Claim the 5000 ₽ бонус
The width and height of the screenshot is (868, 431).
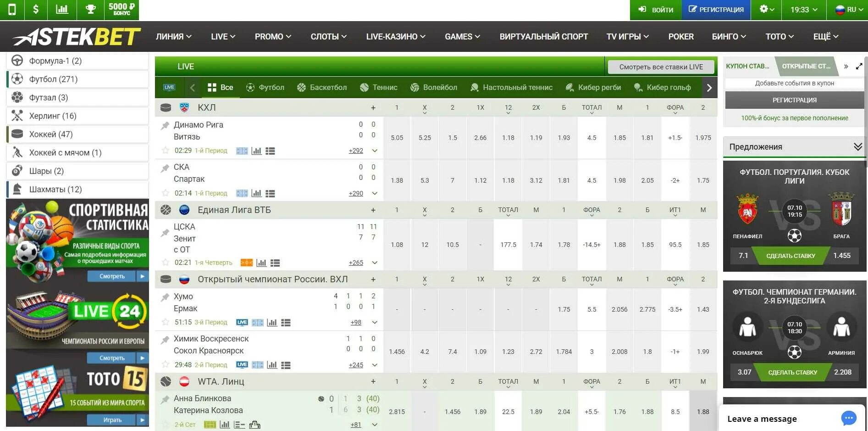(x=122, y=10)
